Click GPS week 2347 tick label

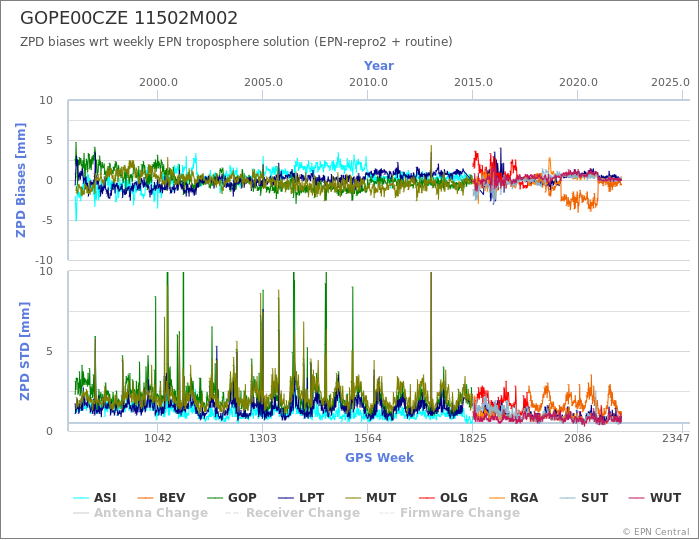pos(676,438)
